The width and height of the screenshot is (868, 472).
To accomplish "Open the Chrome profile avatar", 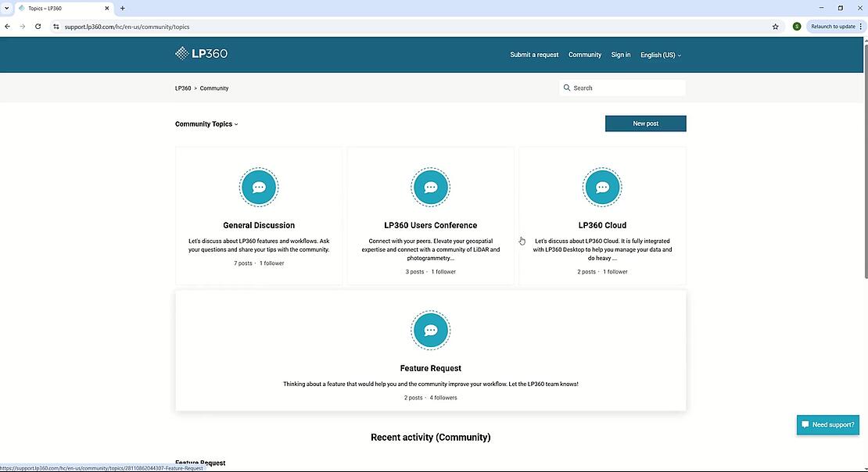I will coord(797,27).
